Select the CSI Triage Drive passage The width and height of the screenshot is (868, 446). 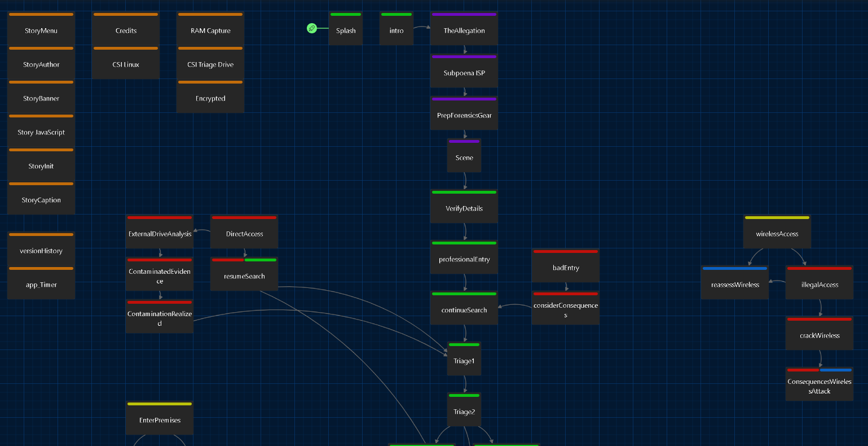coord(210,62)
